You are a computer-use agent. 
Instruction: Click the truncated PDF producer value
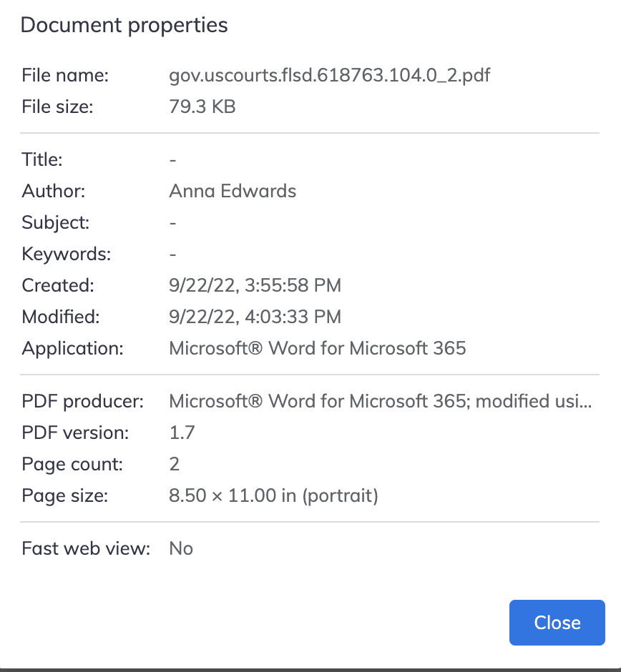(x=380, y=401)
